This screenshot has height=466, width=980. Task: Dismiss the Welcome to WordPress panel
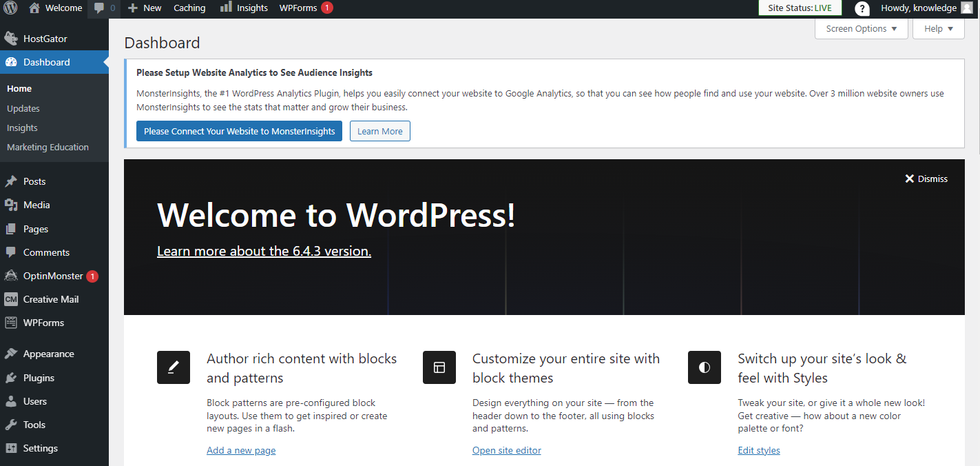[x=926, y=178]
